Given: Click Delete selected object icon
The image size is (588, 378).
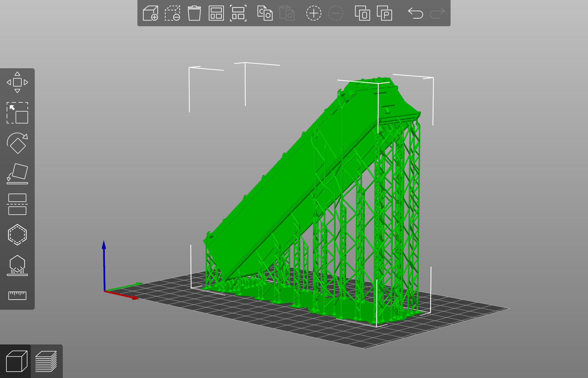Looking at the screenshot, I should (x=172, y=13).
